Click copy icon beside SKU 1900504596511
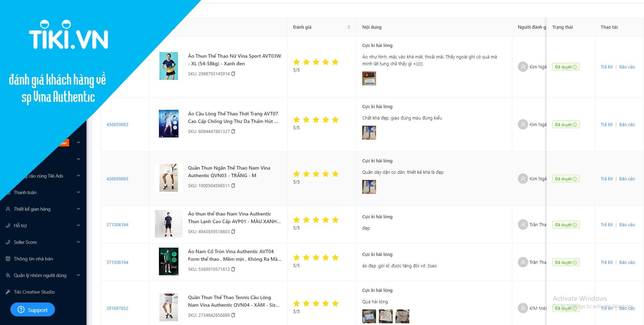 coord(233,186)
